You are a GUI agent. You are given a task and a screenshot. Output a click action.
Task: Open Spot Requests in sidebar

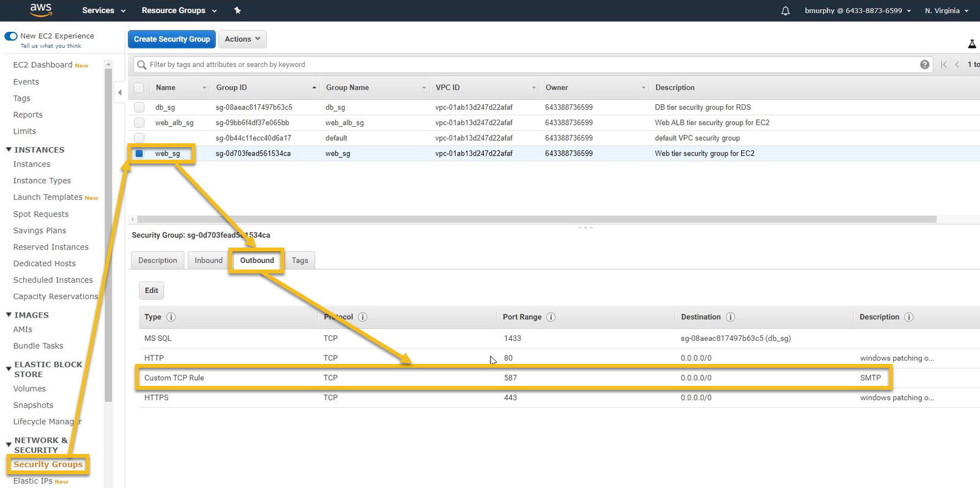click(41, 214)
